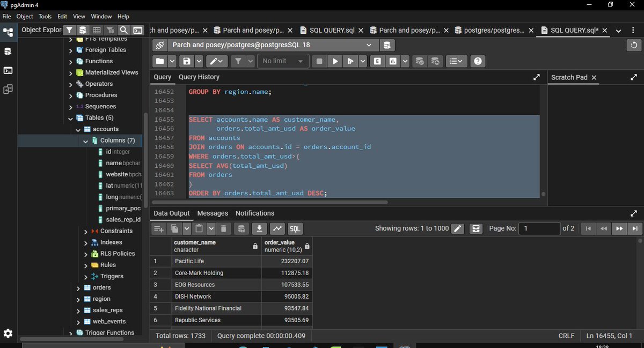Image resolution: width=644 pixels, height=348 pixels.
Task: Click Object Explorer query tool icon
Action: (x=83, y=30)
